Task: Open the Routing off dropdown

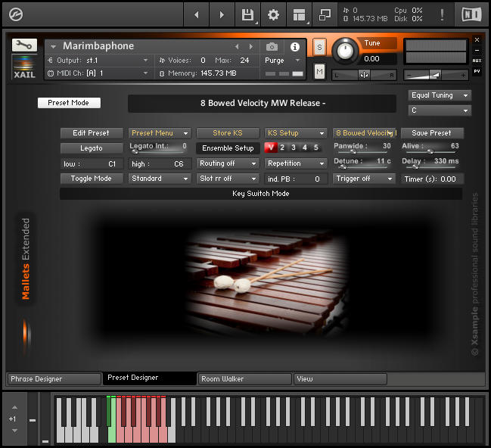Action: (227, 163)
